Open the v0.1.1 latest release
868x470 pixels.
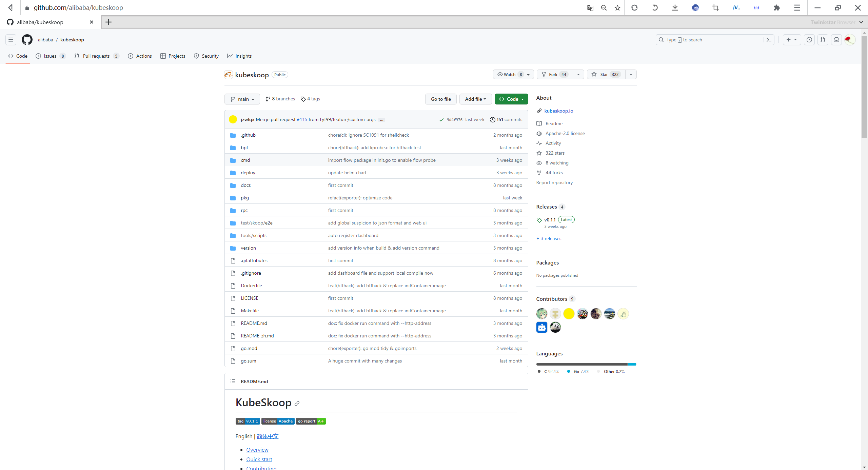point(550,220)
